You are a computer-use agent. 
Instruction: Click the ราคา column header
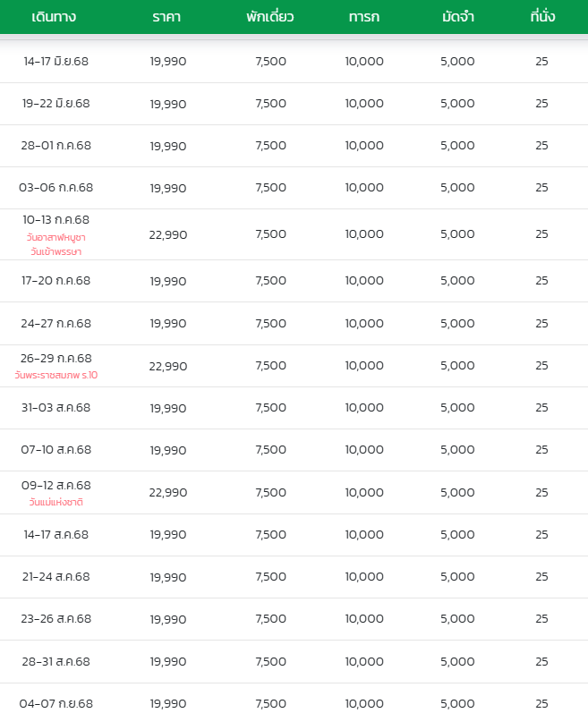pos(166,17)
